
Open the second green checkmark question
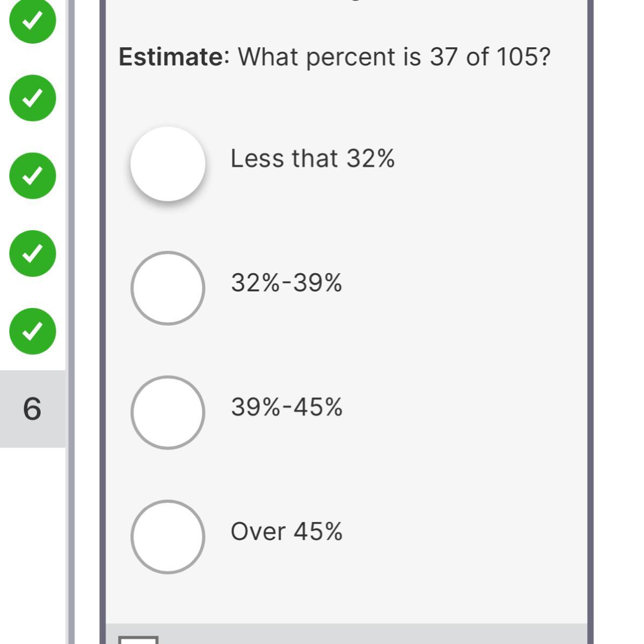click(32, 98)
